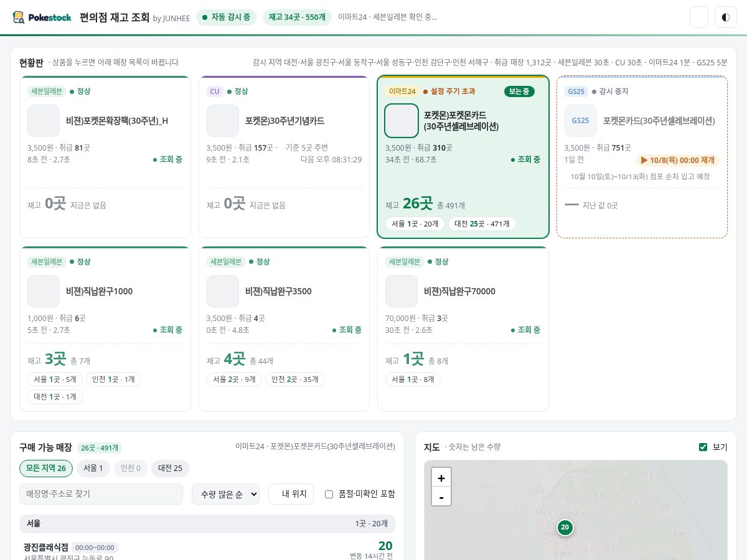Image resolution: width=747 pixels, height=560 pixels.
Task: Focus the 매장명·주소로 찾기 search field
Action: tap(101, 494)
